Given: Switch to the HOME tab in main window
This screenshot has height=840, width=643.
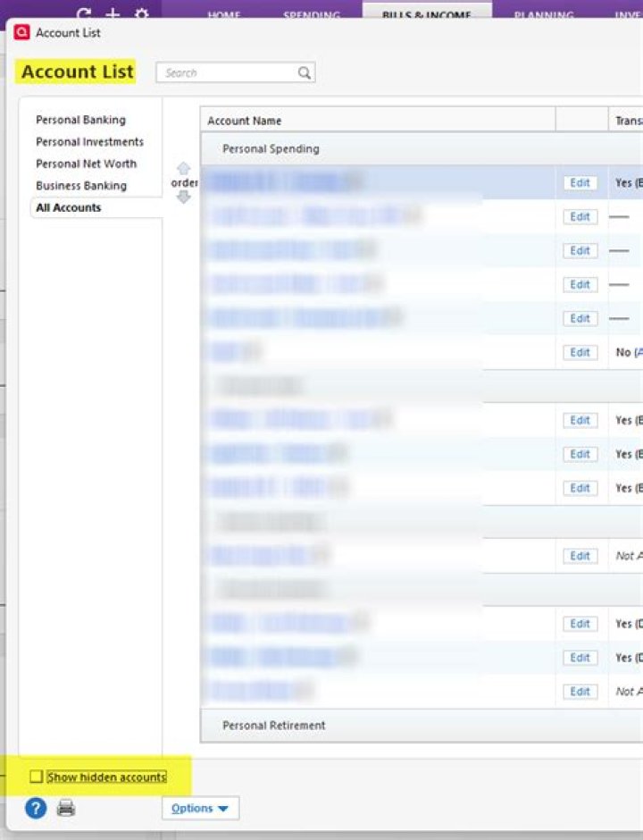Looking at the screenshot, I should pyautogui.click(x=224, y=14).
